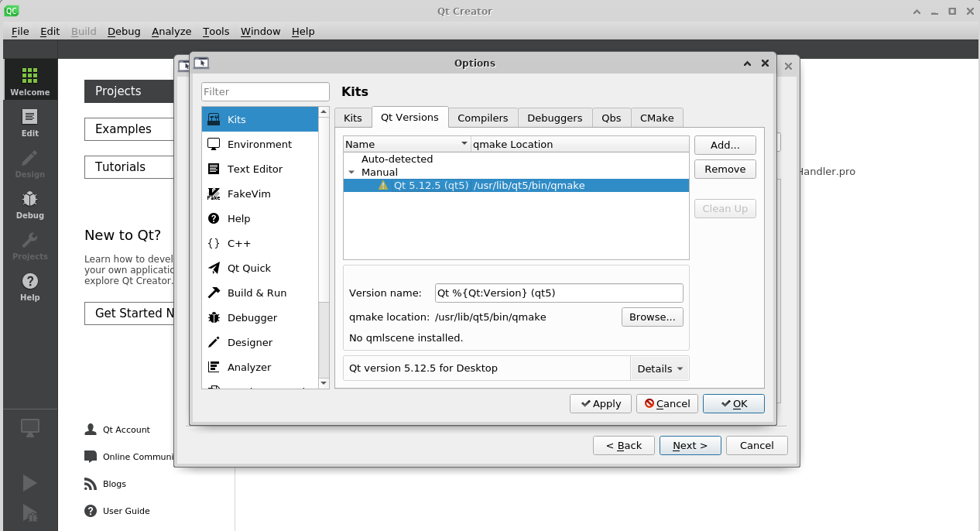Open the Qbs tab

pyautogui.click(x=612, y=118)
